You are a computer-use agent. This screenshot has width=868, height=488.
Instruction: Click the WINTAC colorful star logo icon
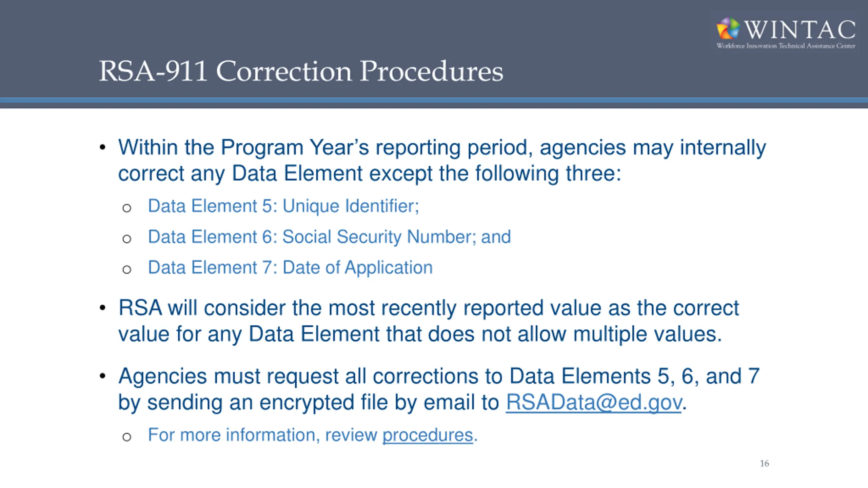728,28
